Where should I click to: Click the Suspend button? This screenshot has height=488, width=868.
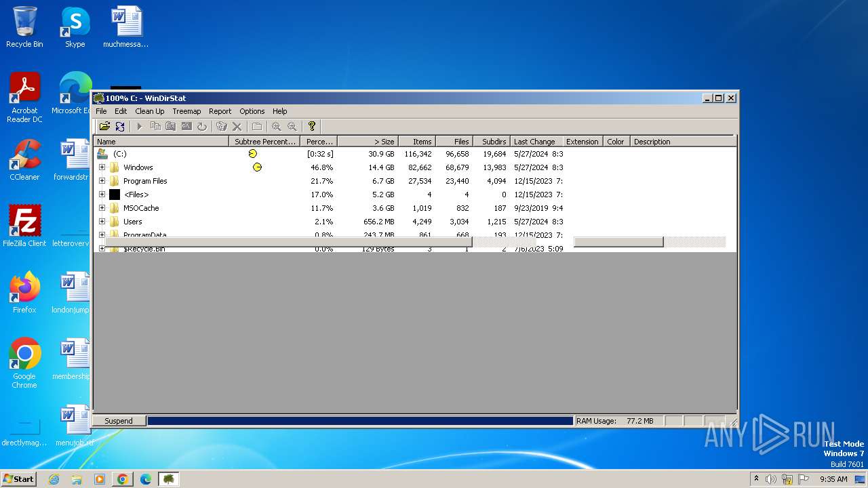point(119,421)
